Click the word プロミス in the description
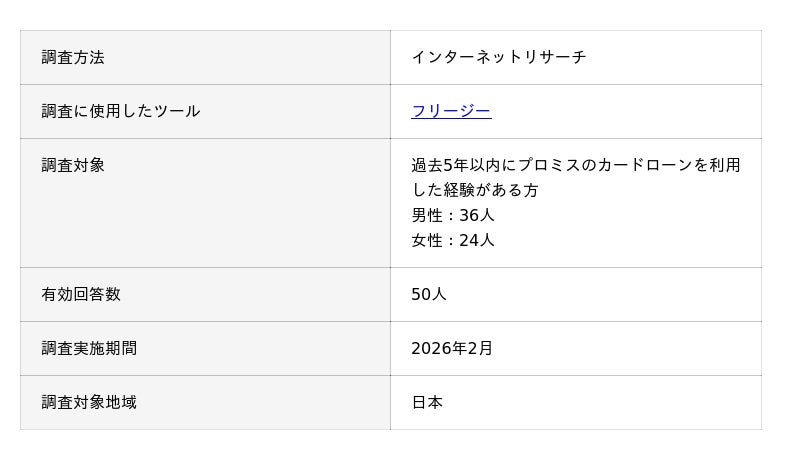The image size is (800, 460). pos(549,165)
